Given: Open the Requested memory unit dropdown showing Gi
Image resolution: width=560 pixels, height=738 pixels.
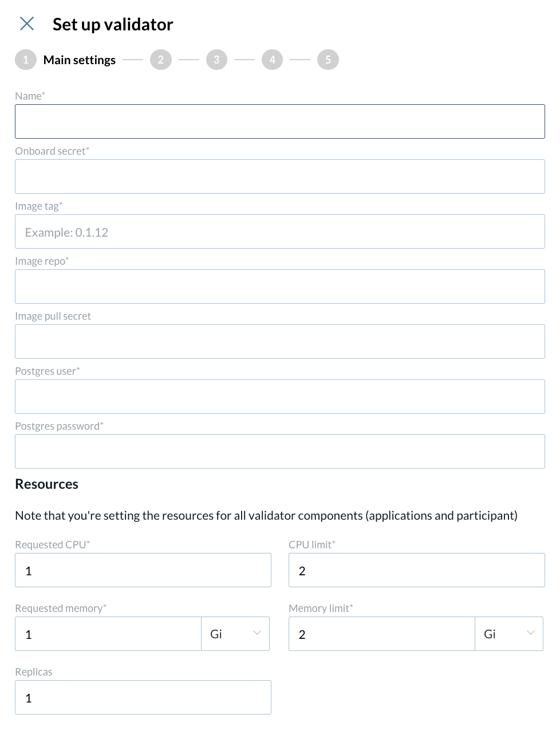Looking at the screenshot, I should pyautogui.click(x=235, y=634).
